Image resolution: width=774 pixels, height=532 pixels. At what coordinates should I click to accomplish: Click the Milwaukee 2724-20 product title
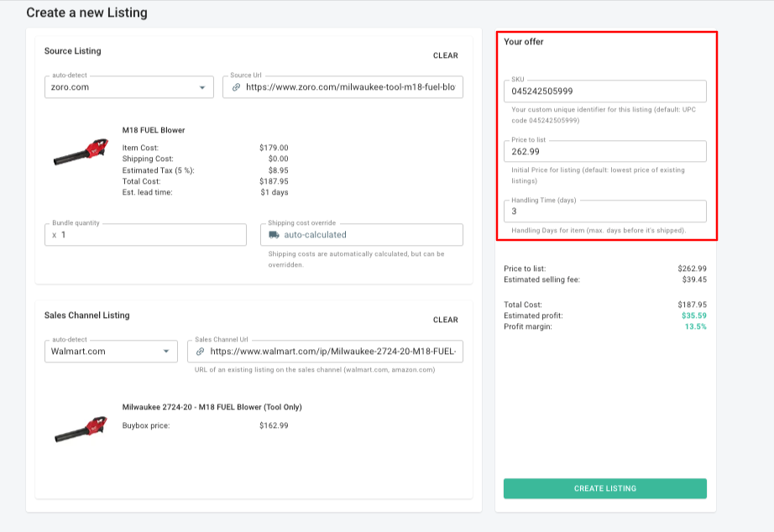pyautogui.click(x=212, y=407)
